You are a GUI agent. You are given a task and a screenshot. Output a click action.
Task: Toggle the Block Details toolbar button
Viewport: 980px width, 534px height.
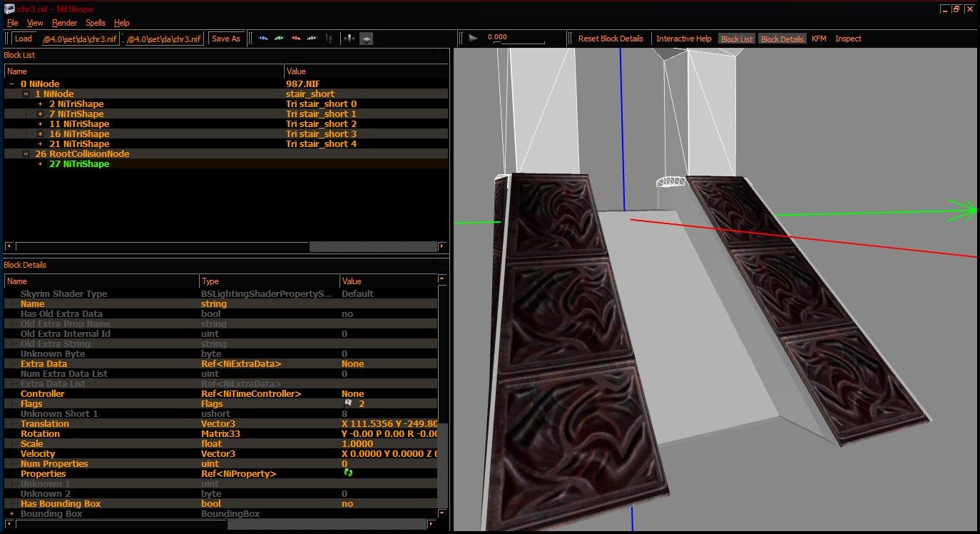click(782, 39)
